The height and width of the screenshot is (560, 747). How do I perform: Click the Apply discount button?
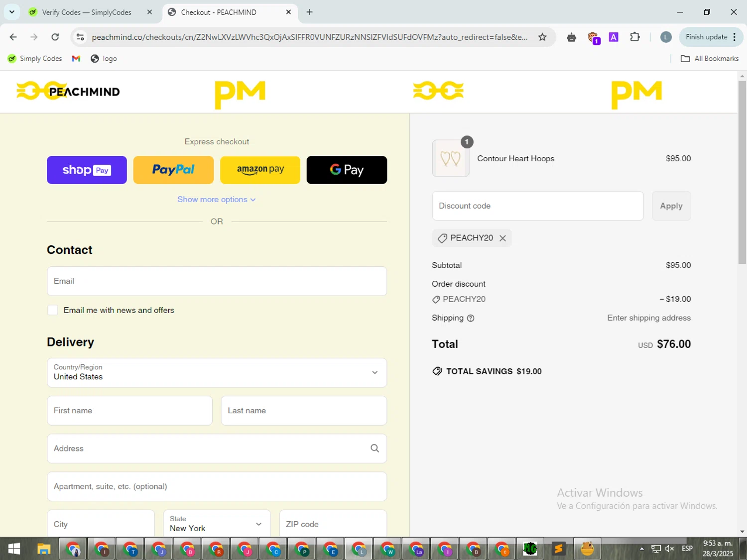click(671, 206)
